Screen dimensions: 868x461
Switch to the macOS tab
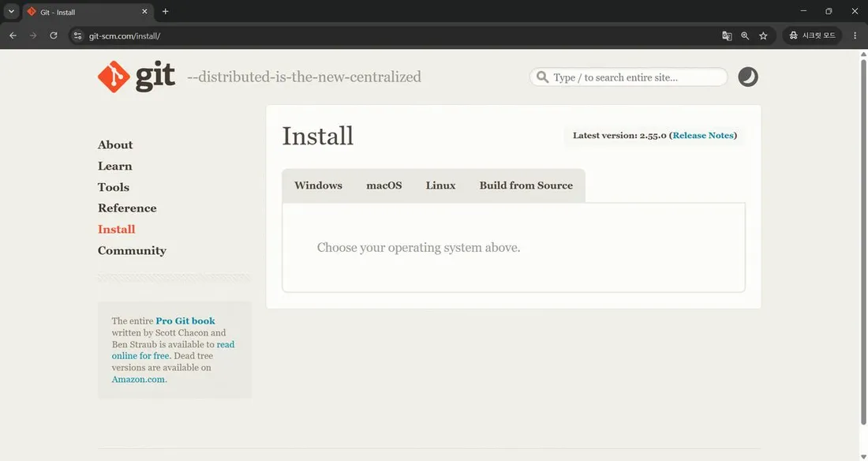384,186
